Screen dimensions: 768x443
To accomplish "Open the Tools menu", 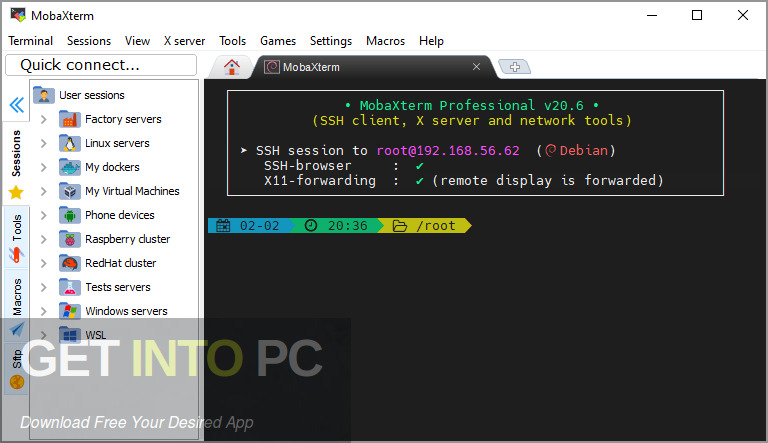I will click(x=232, y=41).
